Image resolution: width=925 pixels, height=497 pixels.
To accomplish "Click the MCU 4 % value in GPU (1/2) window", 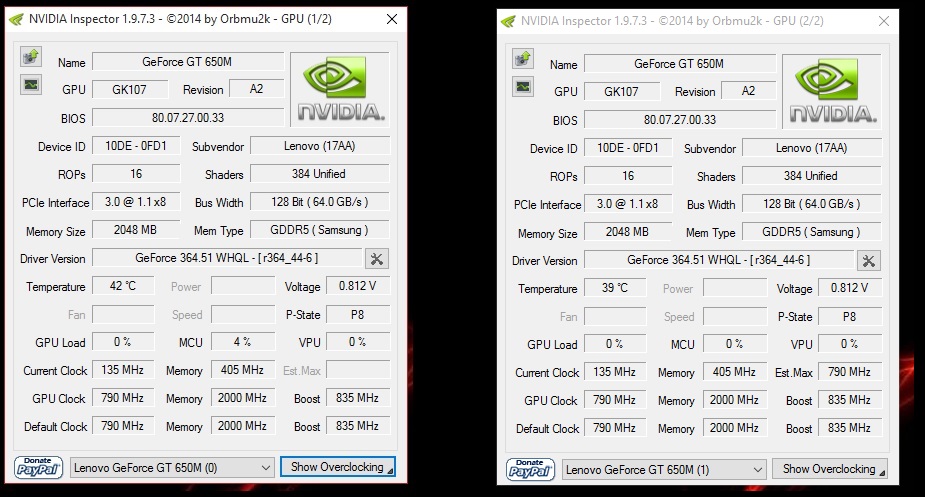I will [x=242, y=342].
